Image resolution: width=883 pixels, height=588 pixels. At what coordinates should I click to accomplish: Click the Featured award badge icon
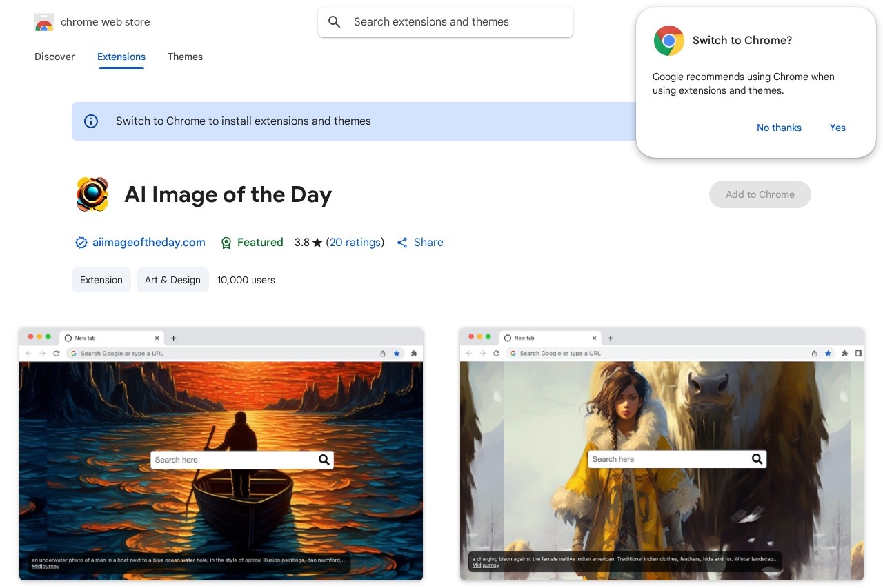[226, 243]
